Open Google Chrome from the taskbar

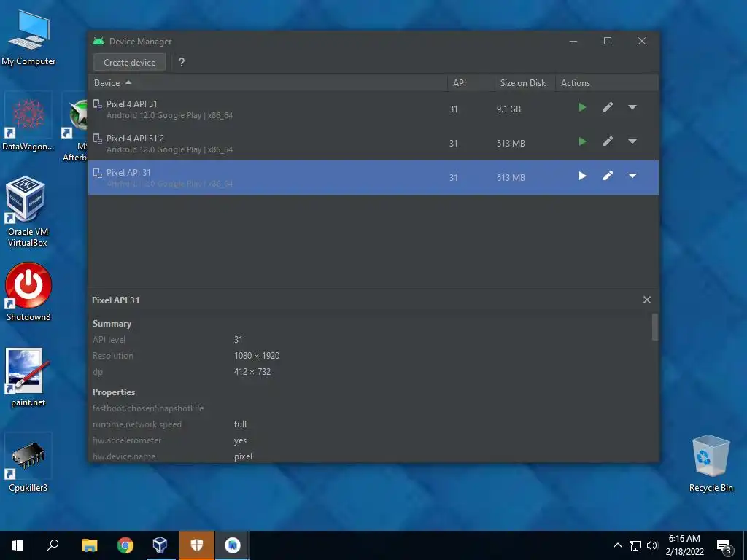125,545
